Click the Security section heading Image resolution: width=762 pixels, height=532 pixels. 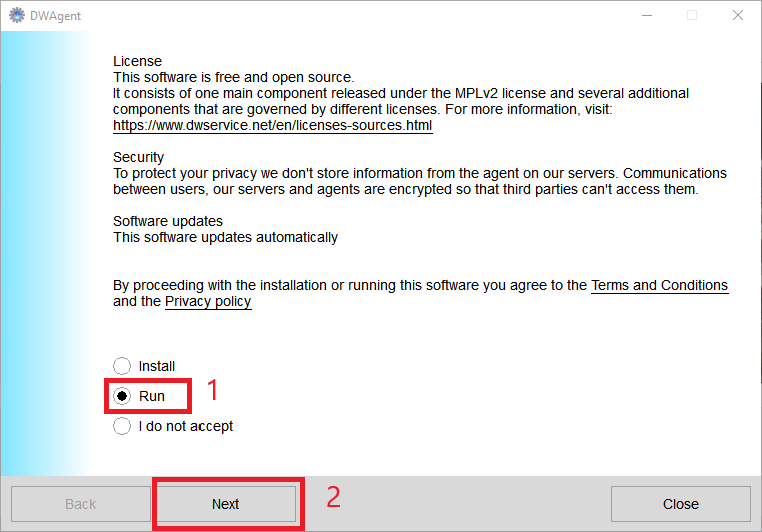(138, 157)
